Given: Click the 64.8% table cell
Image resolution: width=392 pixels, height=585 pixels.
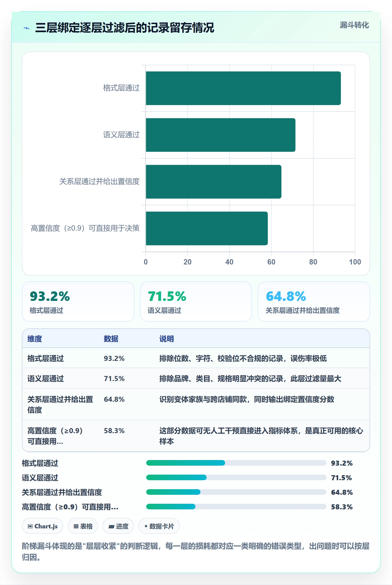Looking at the screenshot, I should (114, 399).
